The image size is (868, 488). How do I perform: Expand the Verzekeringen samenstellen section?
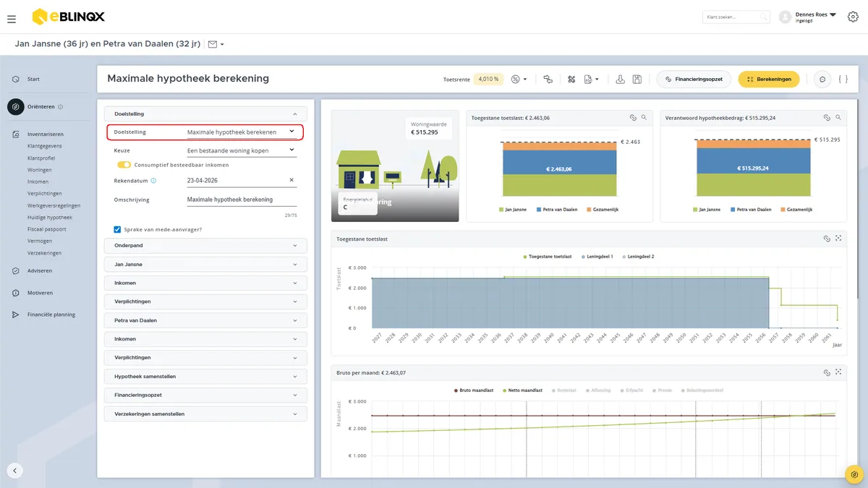coord(206,414)
